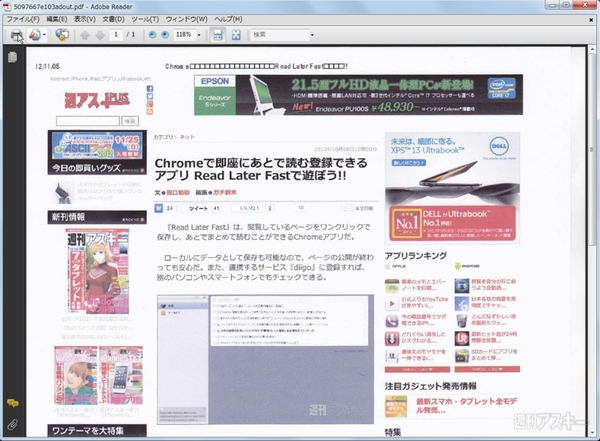Click the page number input field
This screenshot has width=600, height=441.
point(116,35)
